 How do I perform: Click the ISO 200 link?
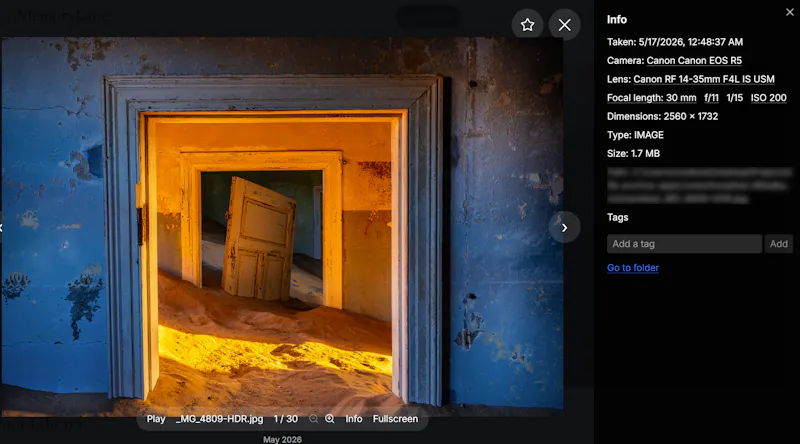coord(768,98)
